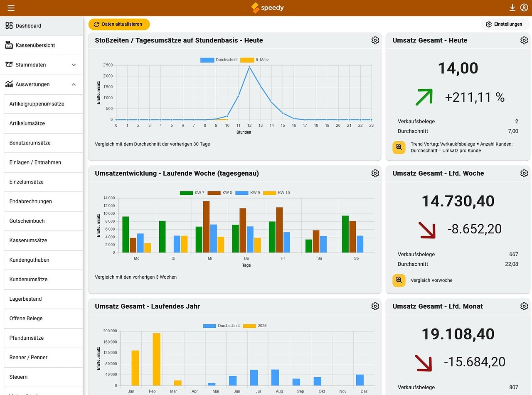This screenshot has height=395, width=532.
Task: Click the Dashboard icon in the sidebar
Action: pyautogui.click(x=9, y=25)
